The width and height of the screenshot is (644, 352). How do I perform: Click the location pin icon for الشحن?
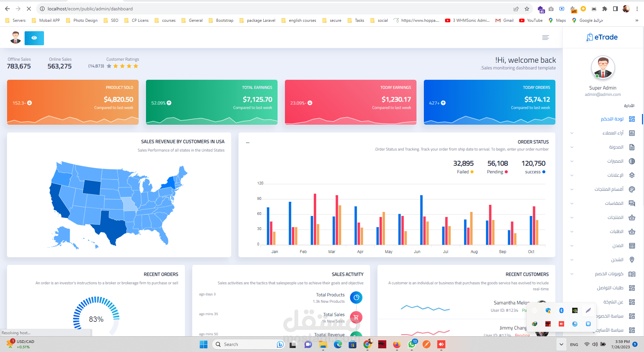click(x=632, y=260)
